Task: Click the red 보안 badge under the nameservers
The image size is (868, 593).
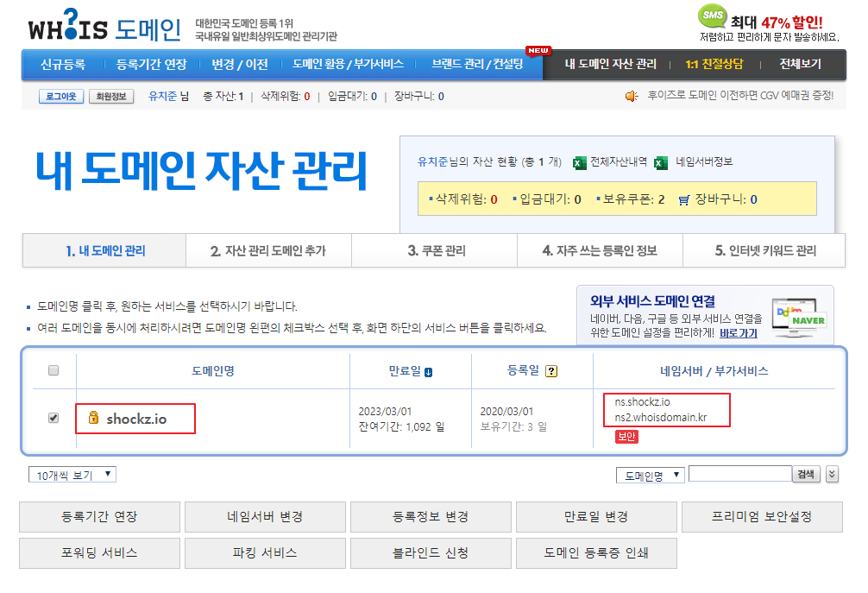Action: (x=626, y=437)
